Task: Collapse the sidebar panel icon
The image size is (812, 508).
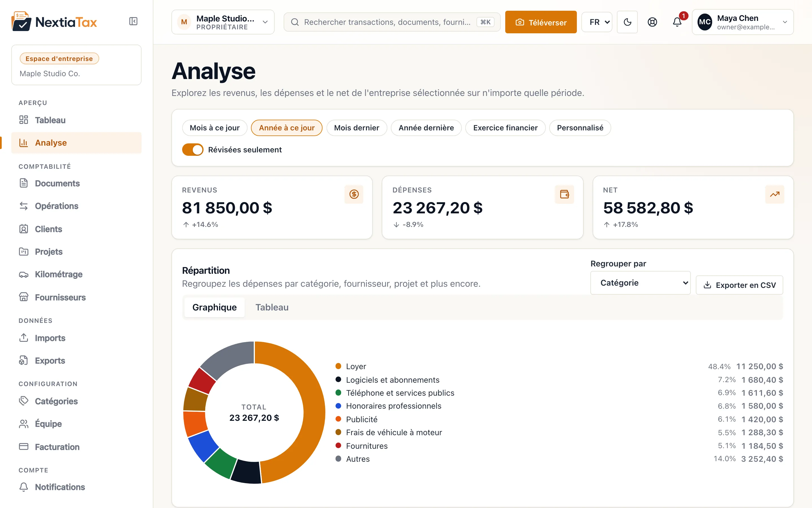Action: (x=133, y=21)
